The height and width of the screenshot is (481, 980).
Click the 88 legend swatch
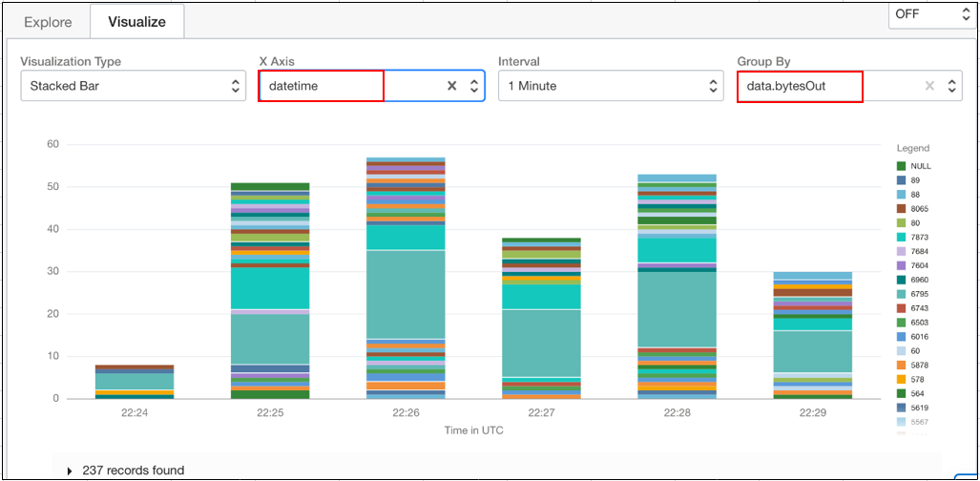(901, 195)
